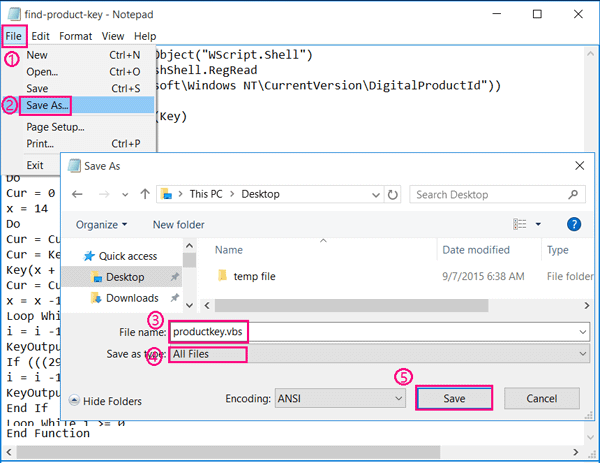Click the 9/7/2015 6:38 AM date cell
Image resolution: width=600 pixels, height=463 pixels.
click(x=483, y=277)
